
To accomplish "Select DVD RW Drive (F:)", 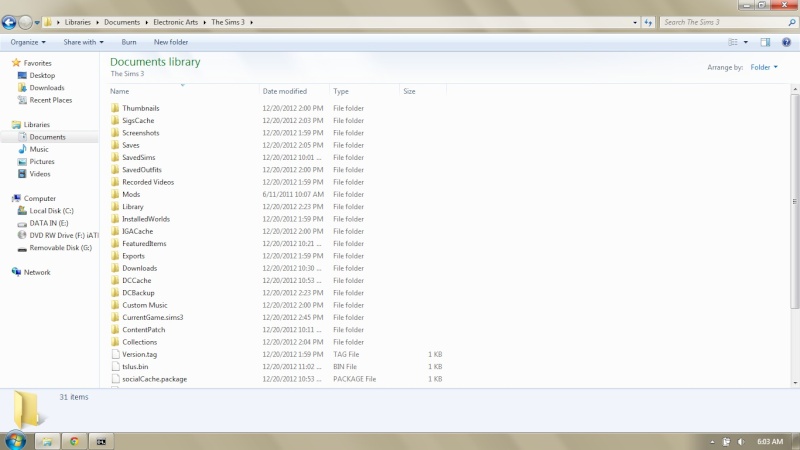I will [x=58, y=235].
